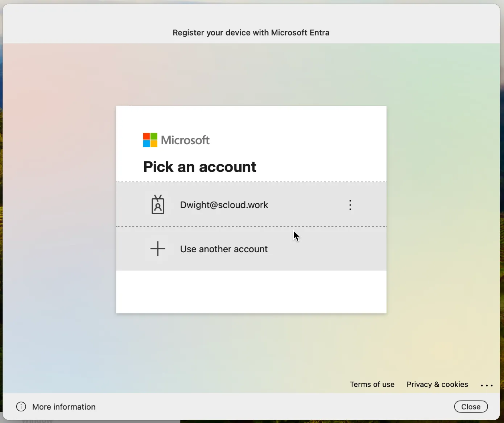Open the three-dot menu for Dwight@scloud.work
The height and width of the screenshot is (423, 504).
coord(350,205)
